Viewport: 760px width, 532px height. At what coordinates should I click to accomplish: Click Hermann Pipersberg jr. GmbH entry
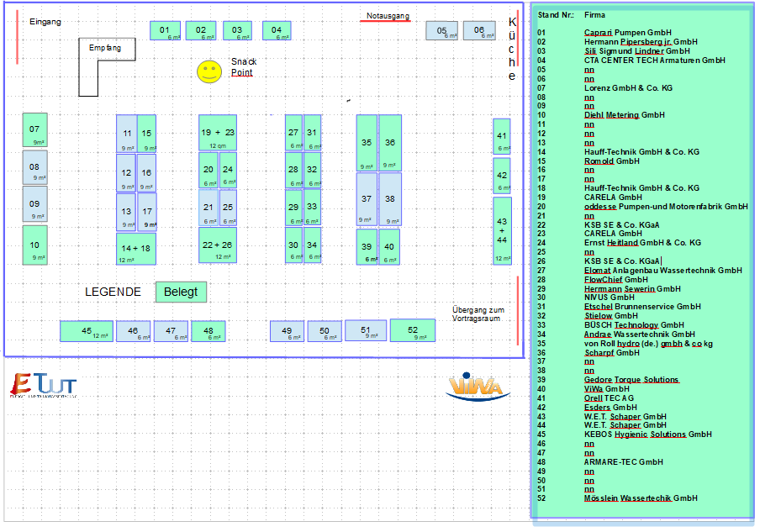click(641, 42)
